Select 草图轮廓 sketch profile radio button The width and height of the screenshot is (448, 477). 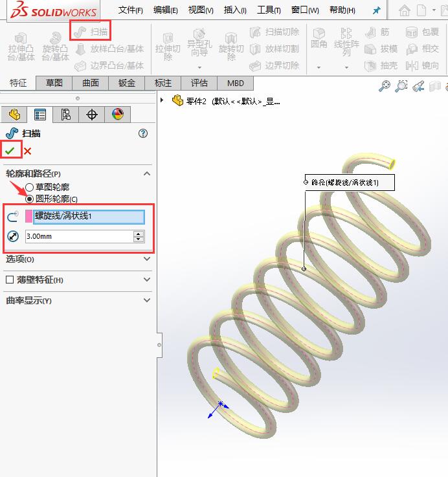(x=30, y=187)
